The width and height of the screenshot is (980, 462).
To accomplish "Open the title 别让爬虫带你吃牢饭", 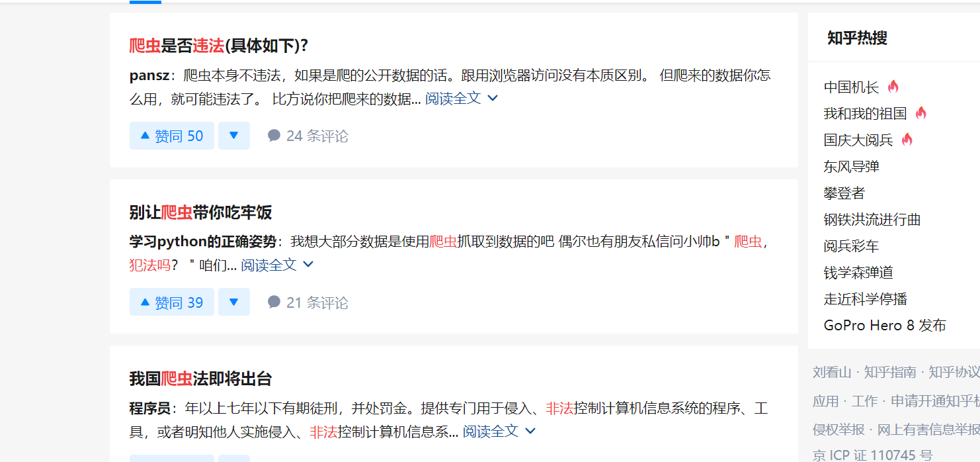I will pos(200,212).
